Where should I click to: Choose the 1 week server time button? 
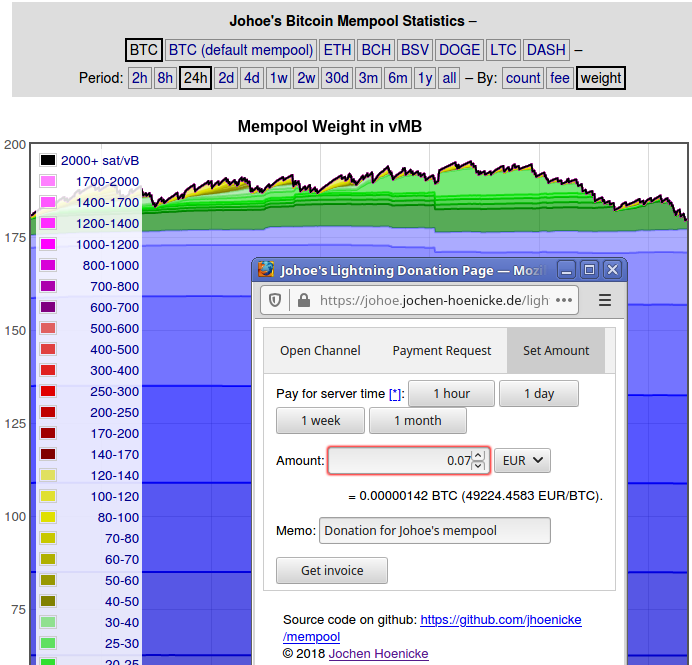tap(320, 421)
